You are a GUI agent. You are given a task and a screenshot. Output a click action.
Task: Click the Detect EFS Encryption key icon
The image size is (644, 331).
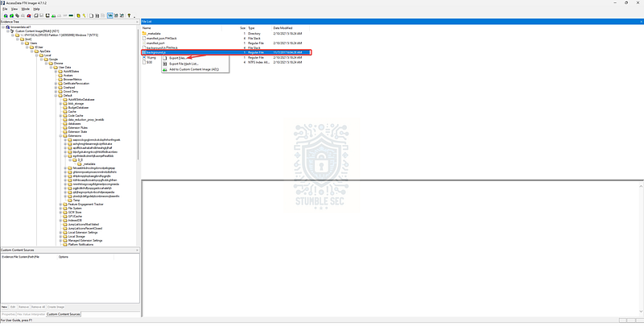pos(84,15)
